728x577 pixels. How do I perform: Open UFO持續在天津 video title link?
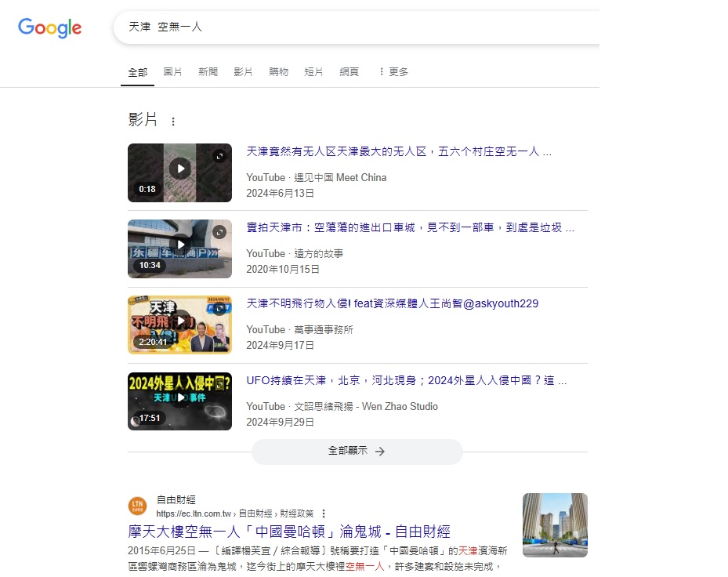point(406,380)
